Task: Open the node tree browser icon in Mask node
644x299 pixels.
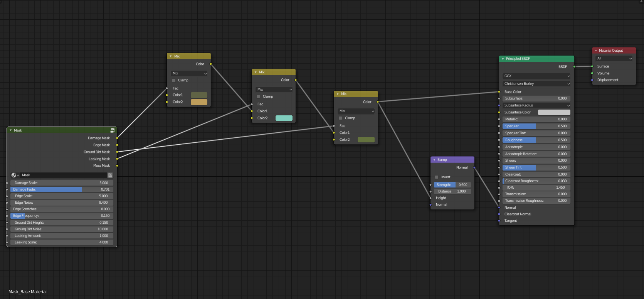Action: pyautogui.click(x=15, y=175)
